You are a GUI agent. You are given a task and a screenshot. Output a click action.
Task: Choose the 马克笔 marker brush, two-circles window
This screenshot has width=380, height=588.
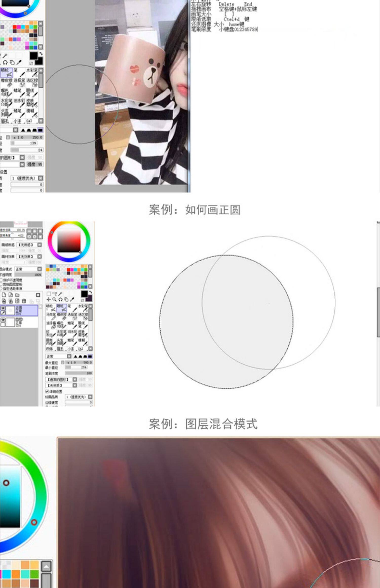[51, 316]
